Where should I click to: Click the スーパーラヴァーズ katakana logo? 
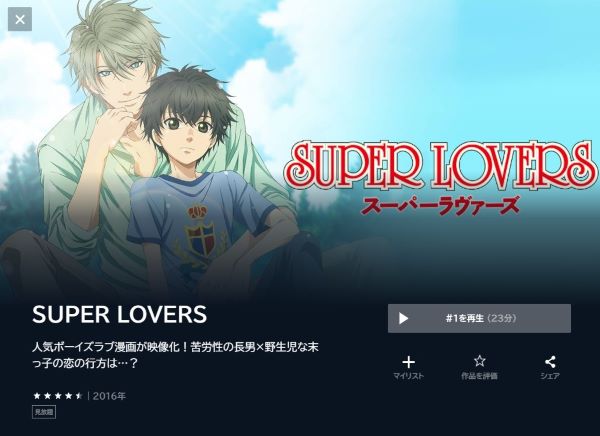click(440, 206)
